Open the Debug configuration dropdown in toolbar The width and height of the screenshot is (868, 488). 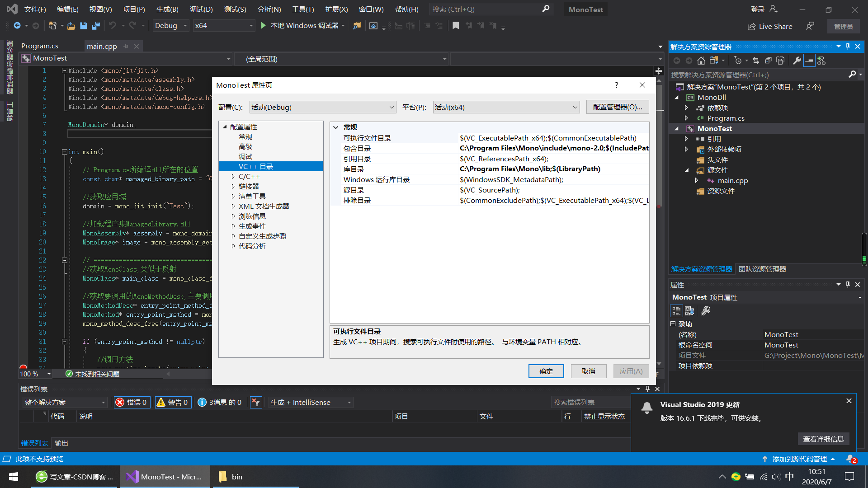click(171, 26)
